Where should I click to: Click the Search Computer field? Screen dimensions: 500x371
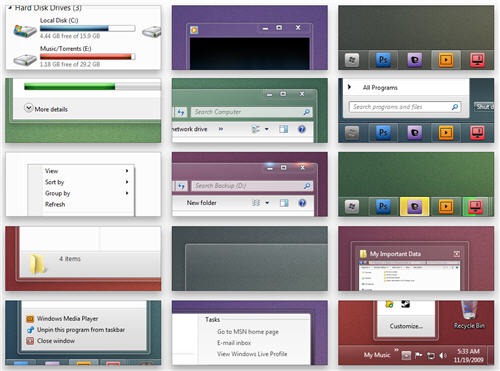(252, 112)
